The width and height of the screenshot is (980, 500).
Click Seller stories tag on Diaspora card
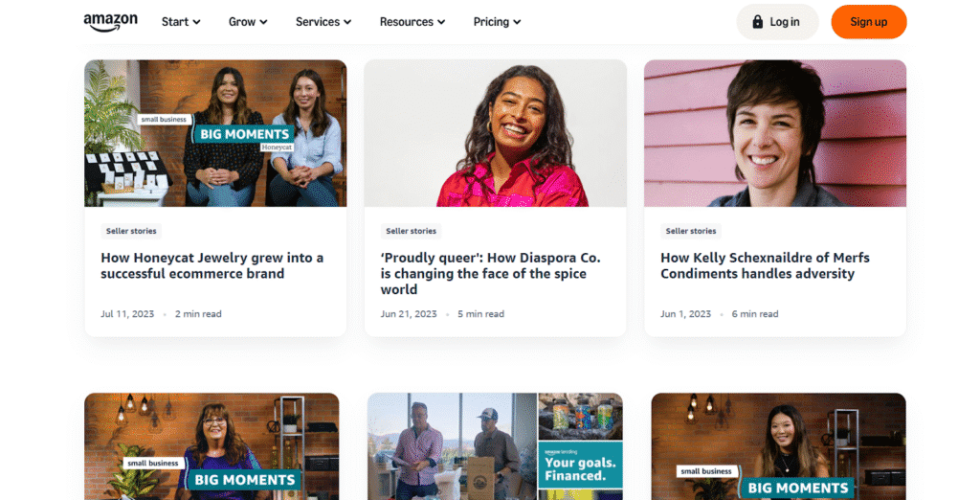412,231
